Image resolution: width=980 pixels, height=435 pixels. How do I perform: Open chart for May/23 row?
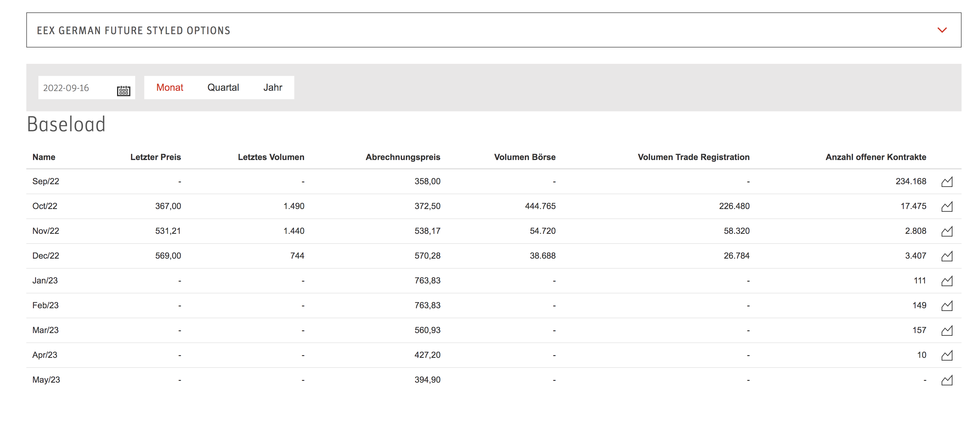click(946, 380)
